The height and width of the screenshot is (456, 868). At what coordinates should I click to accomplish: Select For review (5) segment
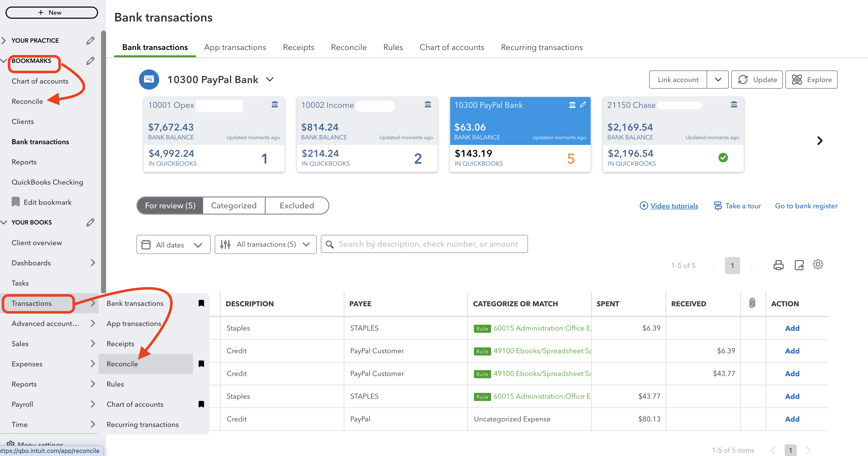170,206
